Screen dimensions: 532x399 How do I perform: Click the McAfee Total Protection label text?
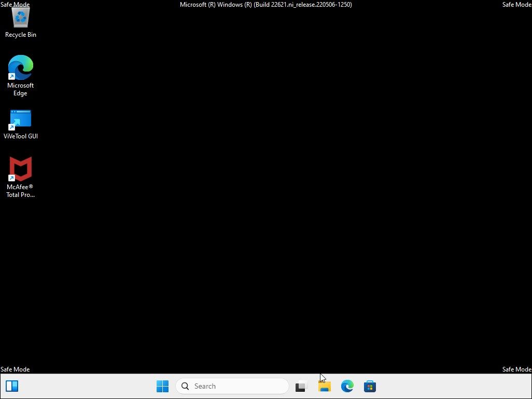pos(20,191)
